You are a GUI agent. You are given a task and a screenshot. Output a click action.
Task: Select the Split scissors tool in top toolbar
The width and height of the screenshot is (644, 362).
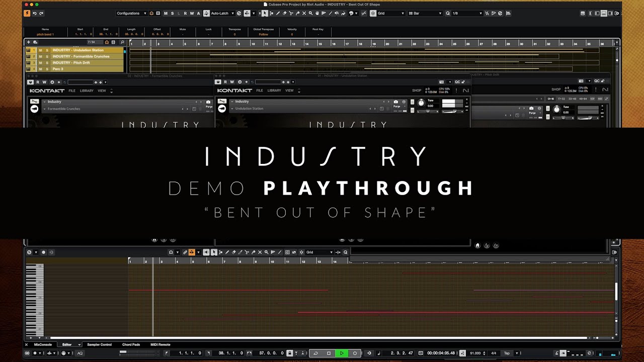coord(291,13)
